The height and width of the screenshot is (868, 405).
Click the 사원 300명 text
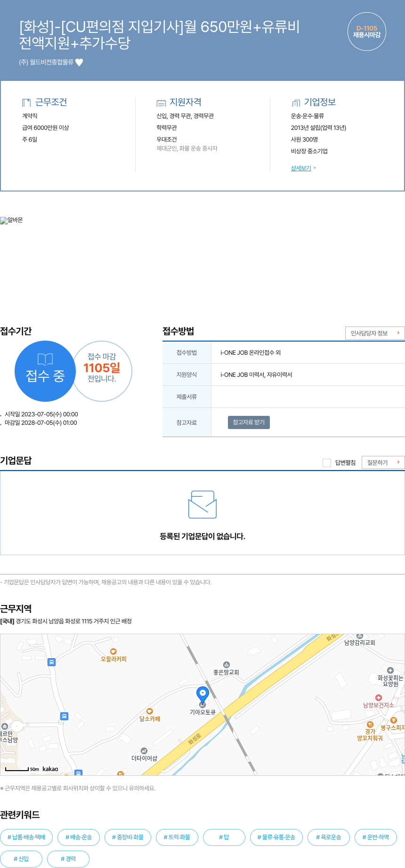pyautogui.click(x=304, y=139)
